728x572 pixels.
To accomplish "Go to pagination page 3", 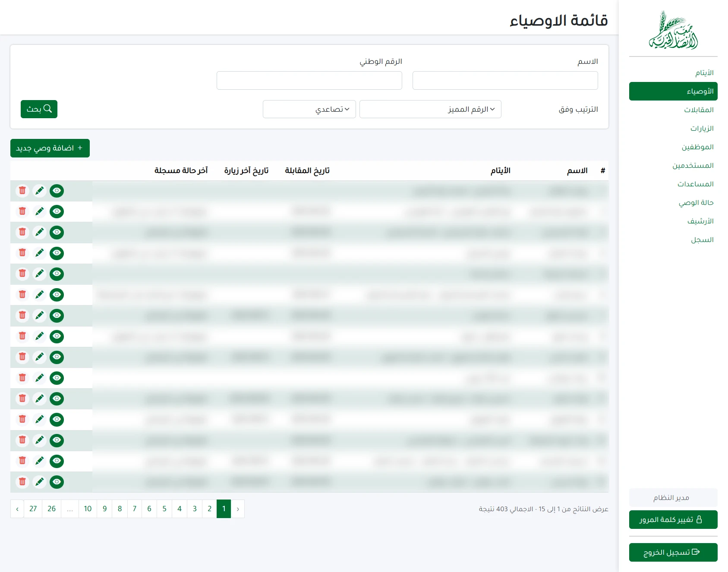I will (195, 509).
